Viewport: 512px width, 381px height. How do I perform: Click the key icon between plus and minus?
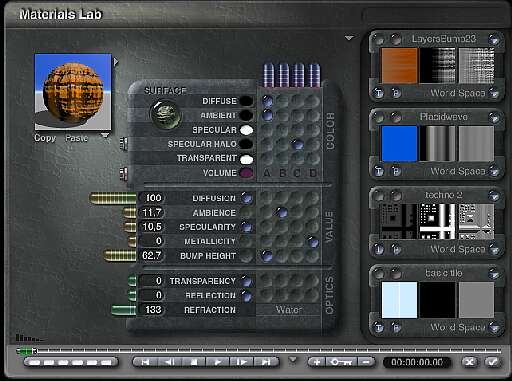pyautogui.click(x=341, y=362)
